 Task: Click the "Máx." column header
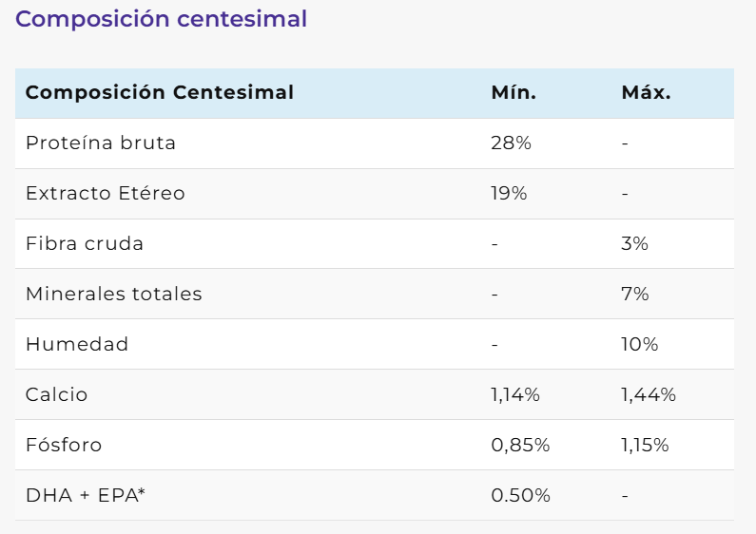[646, 93]
